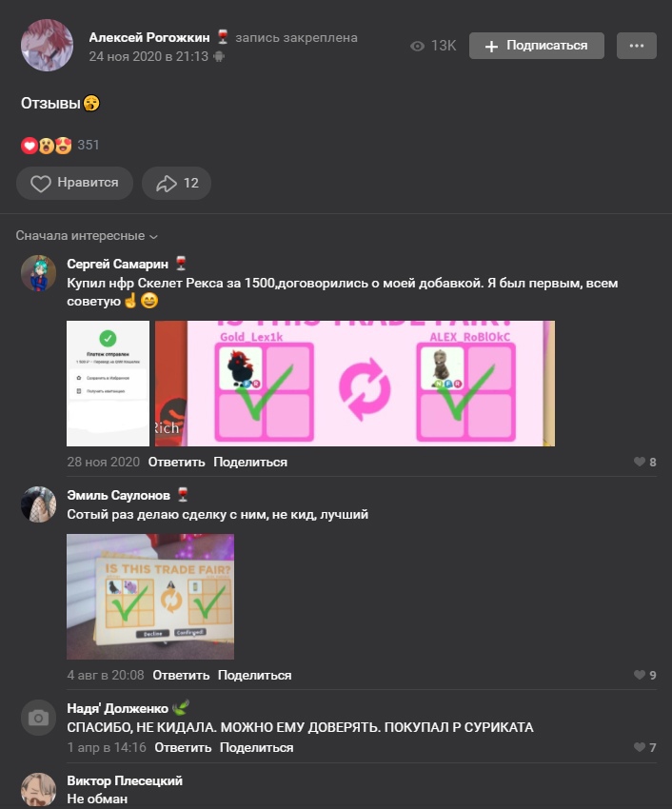The width and height of the screenshot is (672, 809).
Task: Reply to Сергей Самарин's comment
Action: tap(176, 462)
